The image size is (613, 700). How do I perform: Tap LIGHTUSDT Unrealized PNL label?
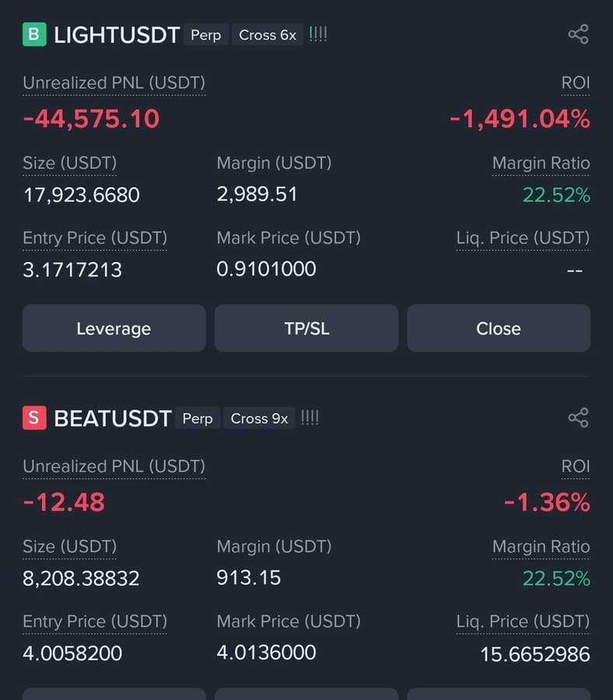point(114,83)
